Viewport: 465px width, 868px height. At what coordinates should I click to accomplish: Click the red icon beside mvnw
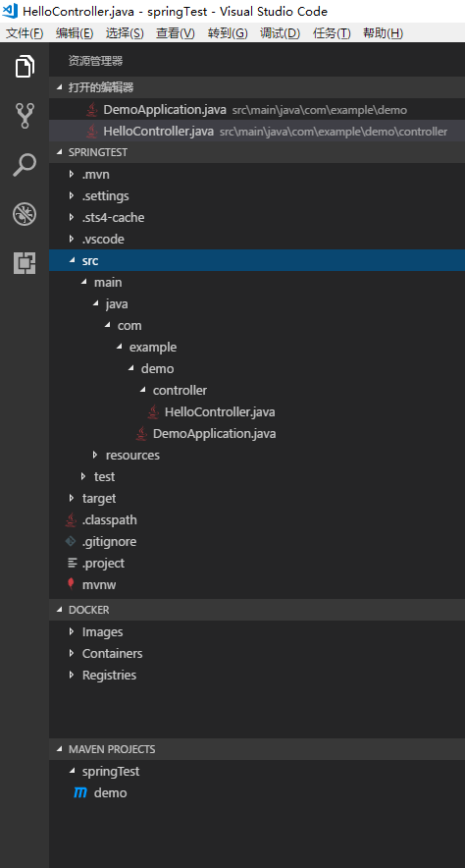coord(71,584)
